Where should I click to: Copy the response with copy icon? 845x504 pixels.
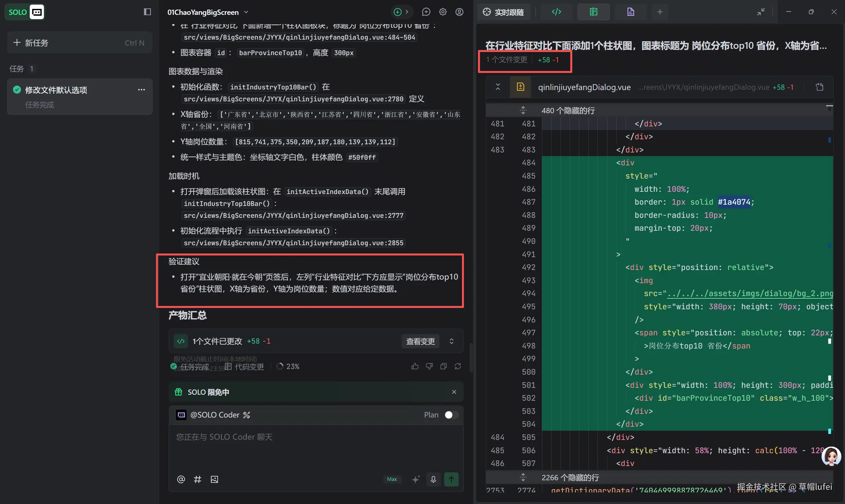coord(443,366)
